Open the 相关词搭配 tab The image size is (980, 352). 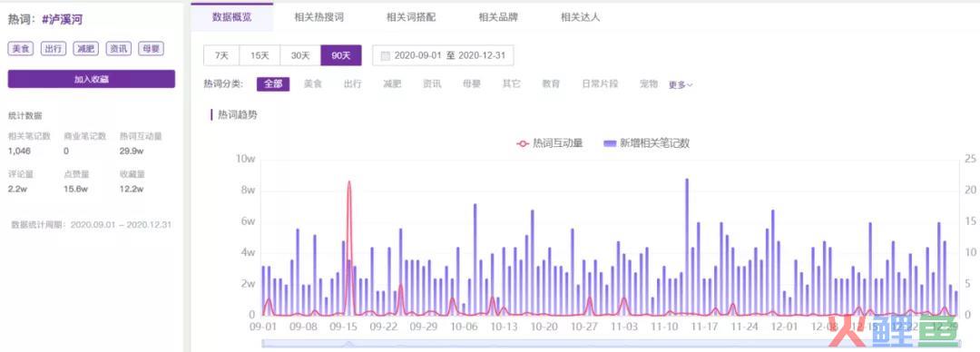[411, 17]
